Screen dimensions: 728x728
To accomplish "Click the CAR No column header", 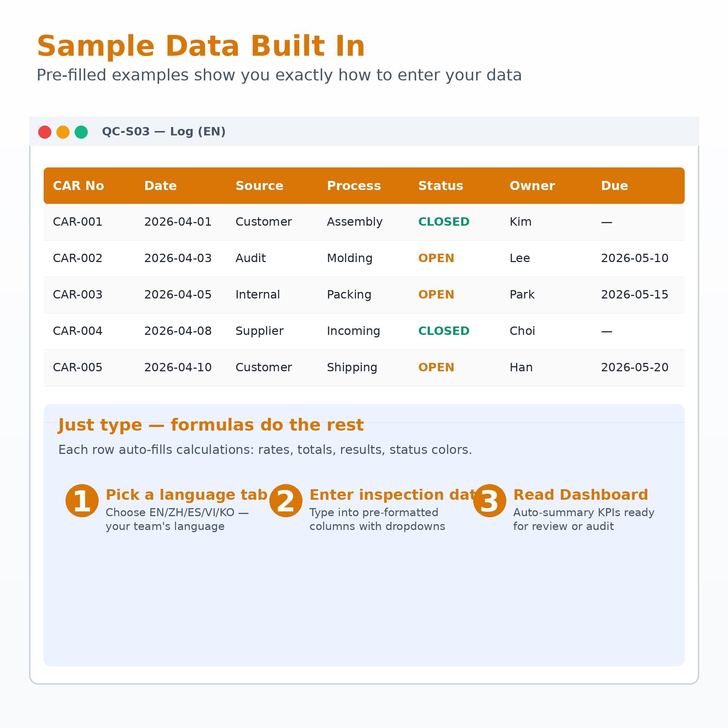I will tap(78, 186).
